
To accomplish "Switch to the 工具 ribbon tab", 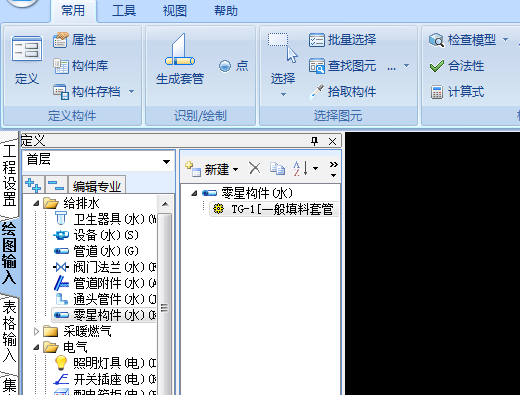I will pyautogui.click(x=124, y=11).
